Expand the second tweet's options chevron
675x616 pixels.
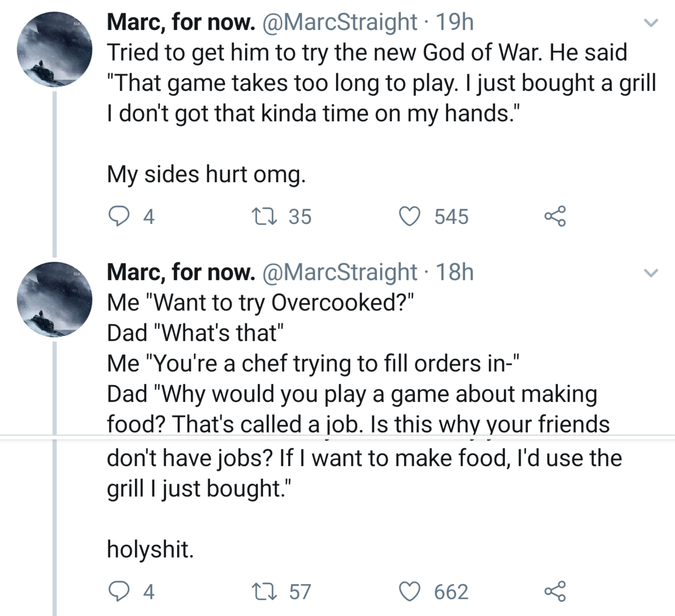click(652, 273)
